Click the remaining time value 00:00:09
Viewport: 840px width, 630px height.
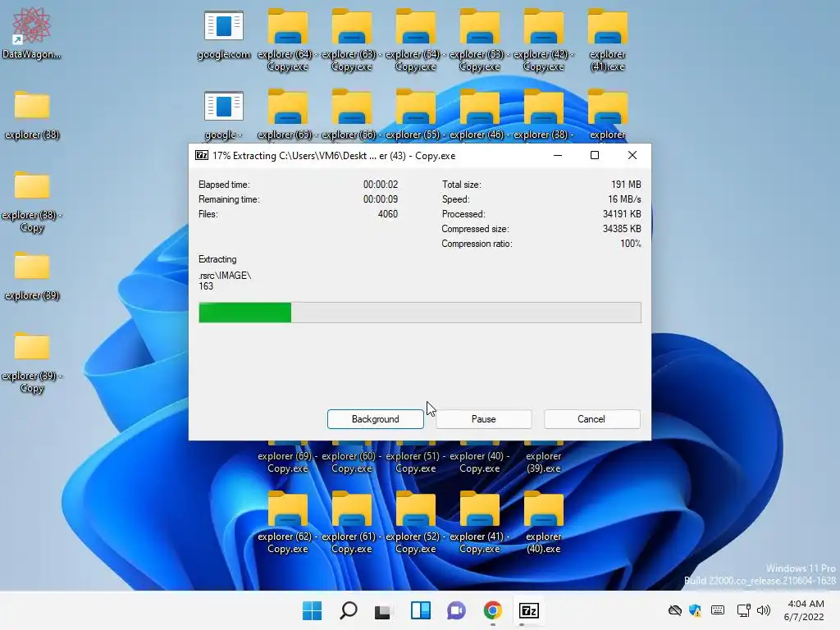[381, 199]
